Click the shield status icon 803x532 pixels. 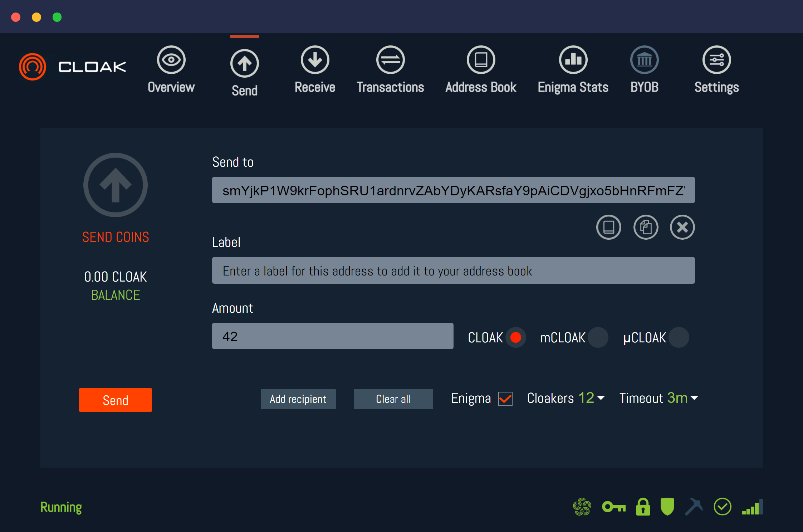click(x=667, y=507)
